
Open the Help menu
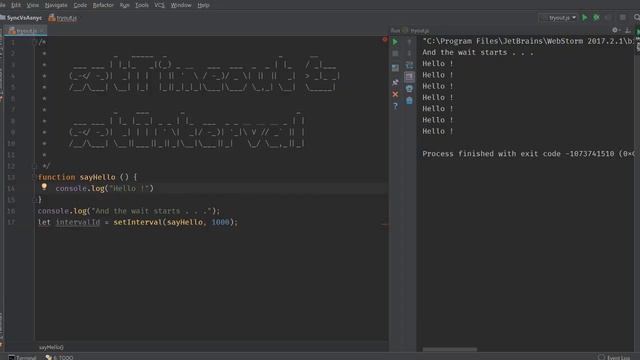203,5
